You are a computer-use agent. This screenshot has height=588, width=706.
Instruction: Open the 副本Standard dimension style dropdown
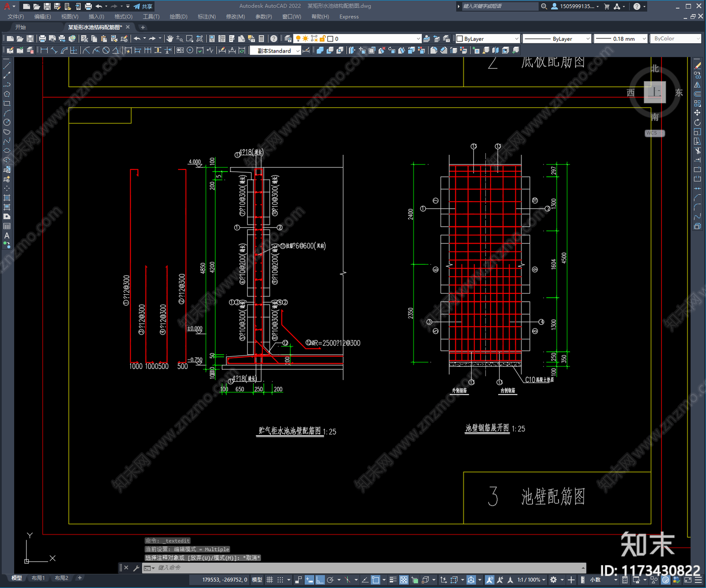pyautogui.click(x=275, y=51)
